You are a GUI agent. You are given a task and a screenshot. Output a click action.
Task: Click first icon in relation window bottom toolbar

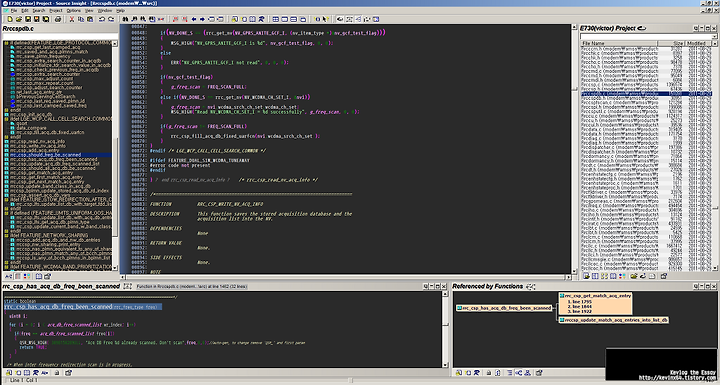click(459, 373)
